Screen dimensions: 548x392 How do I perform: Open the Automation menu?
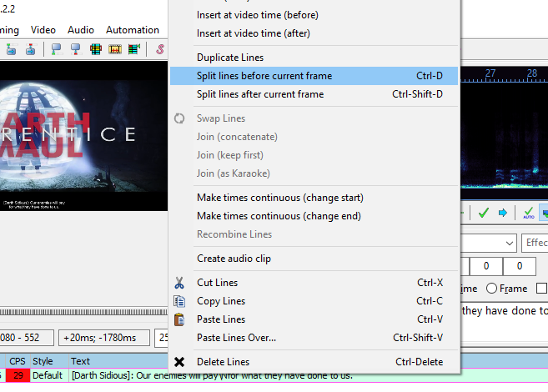coord(133,30)
